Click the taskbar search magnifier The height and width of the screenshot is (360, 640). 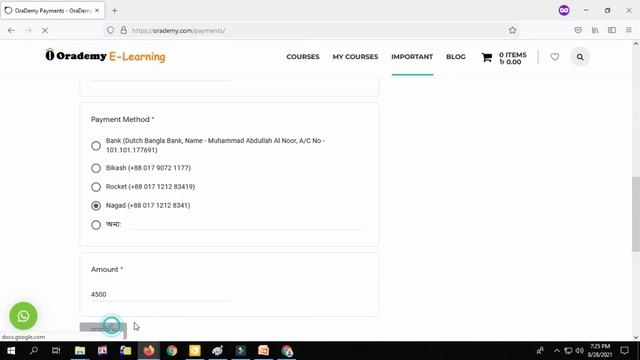[x=34, y=351]
